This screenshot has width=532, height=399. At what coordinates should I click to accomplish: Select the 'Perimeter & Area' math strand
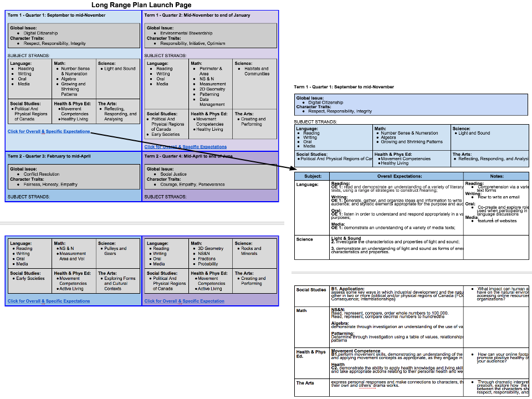coord(211,71)
